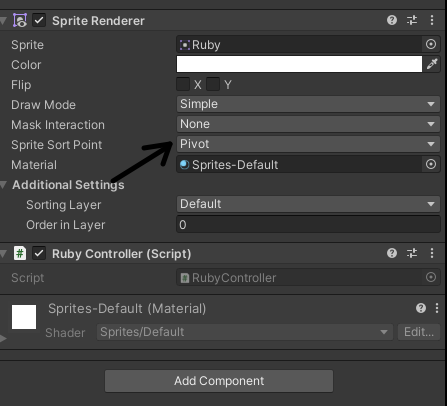Click the Add Component button
Screen dimensions: 447x406
(219, 381)
